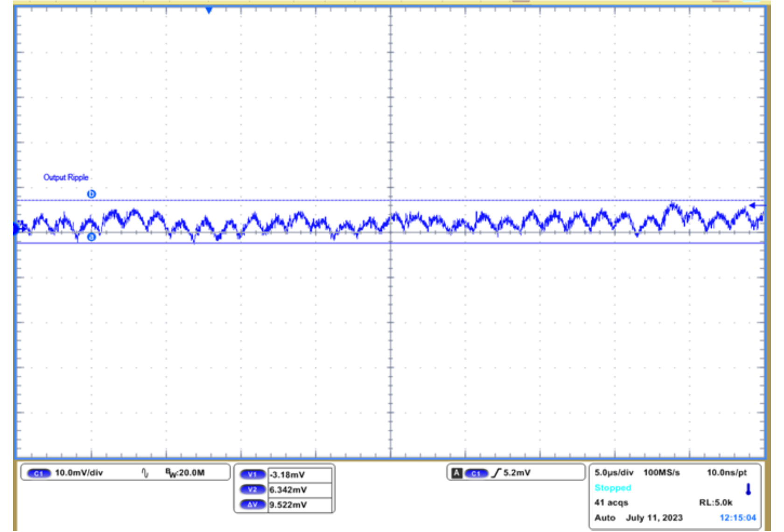The image size is (784, 532).
Task: Click the ΔV cursor readout badge
Action: point(253,504)
